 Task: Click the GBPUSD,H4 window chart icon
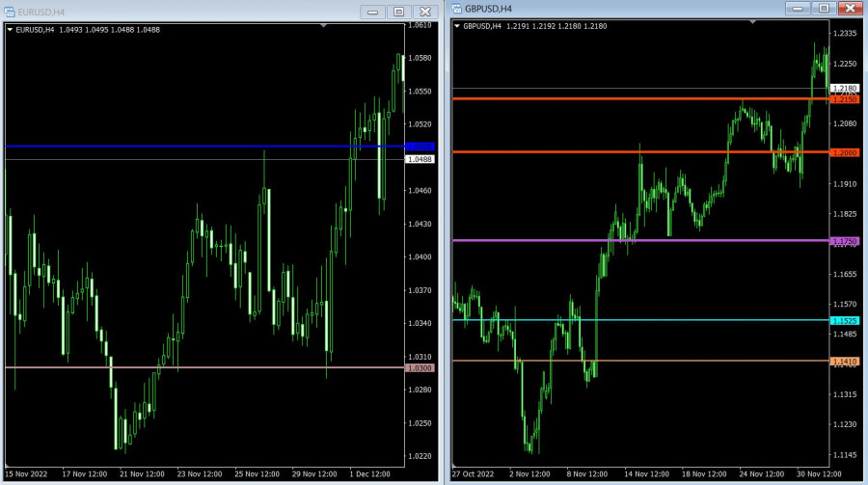[457, 9]
